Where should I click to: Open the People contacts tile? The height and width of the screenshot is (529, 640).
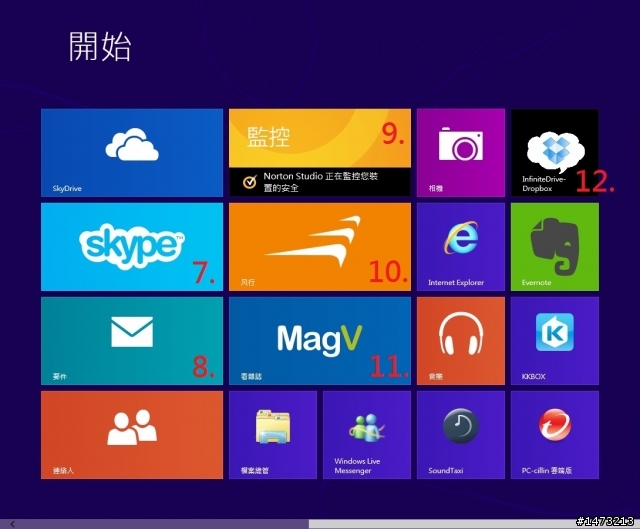point(132,435)
